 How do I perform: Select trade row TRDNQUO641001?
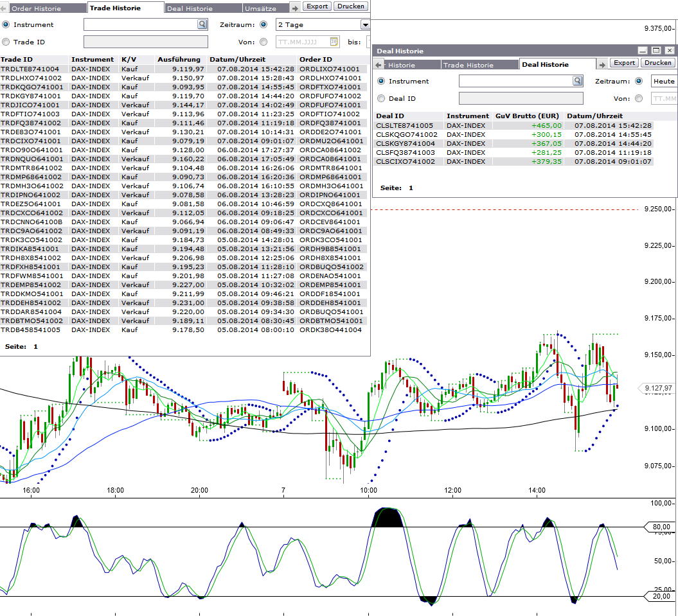point(183,159)
